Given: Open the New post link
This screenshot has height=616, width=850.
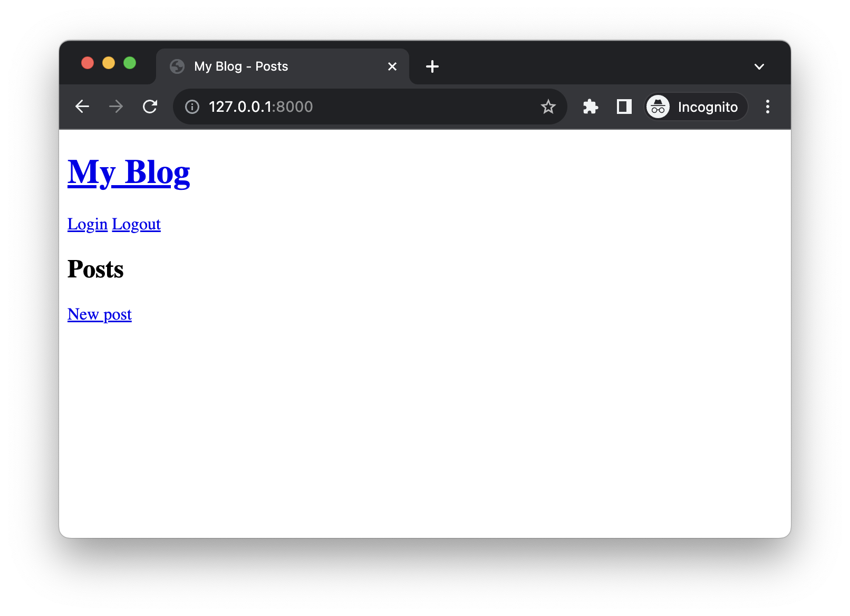Looking at the screenshot, I should click(x=99, y=314).
